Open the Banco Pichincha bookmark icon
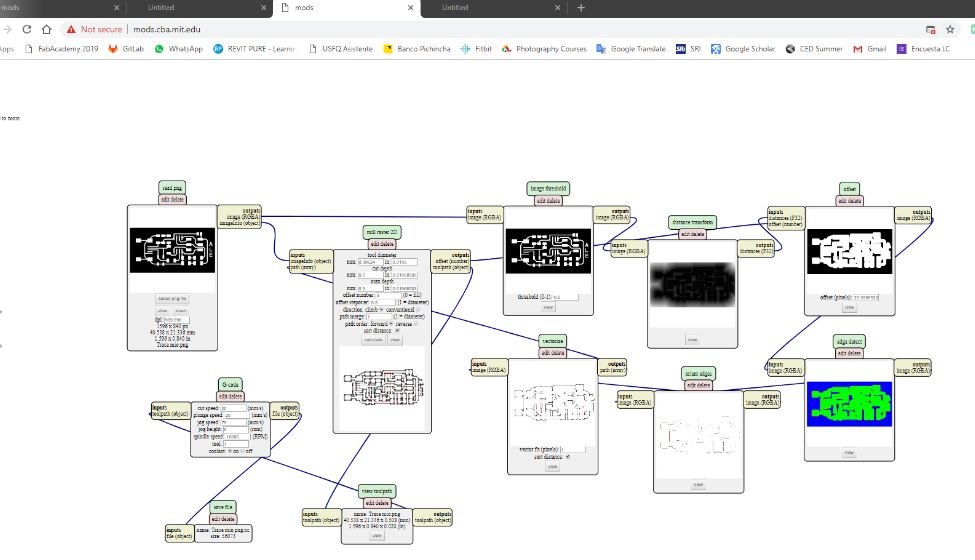The image size is (975, 560). (387, 48)
